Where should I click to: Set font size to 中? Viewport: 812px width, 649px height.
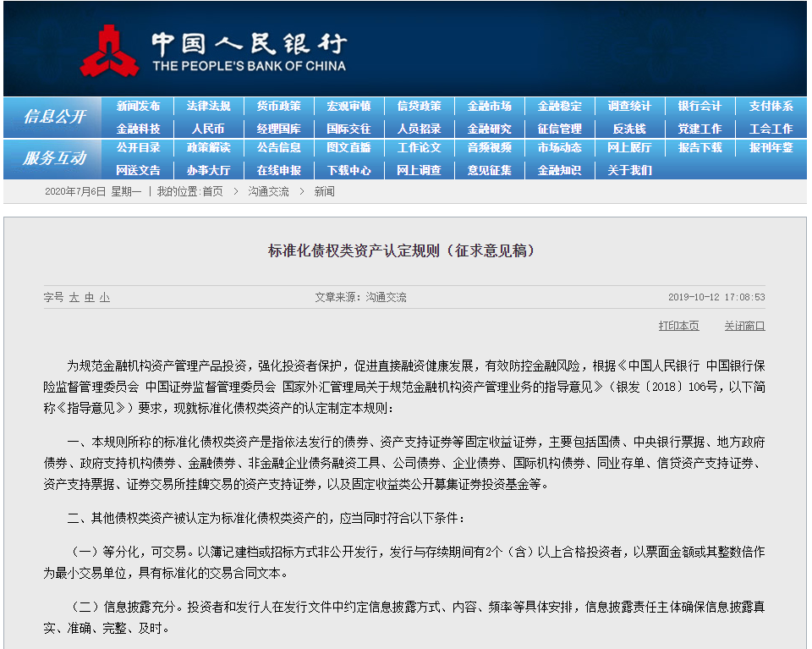coord(90,297)
